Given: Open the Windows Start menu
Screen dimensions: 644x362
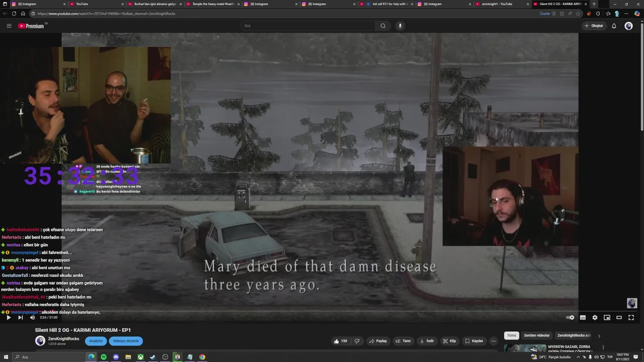Looking at the screenshot, I should pyautogui.click(x=5, y=357).
